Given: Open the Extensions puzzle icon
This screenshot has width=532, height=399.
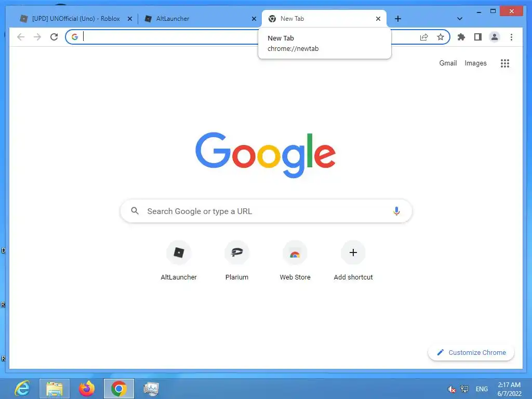Looking at the screenshot, I should 461,37.
